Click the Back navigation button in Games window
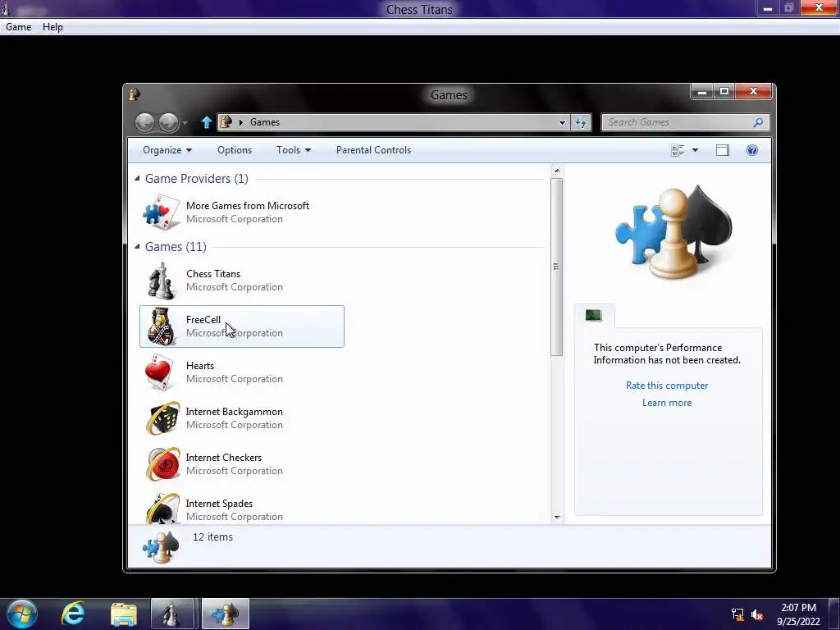Viewport: 840px width, 630px height. pyautogui.click(x=144, y=123)
